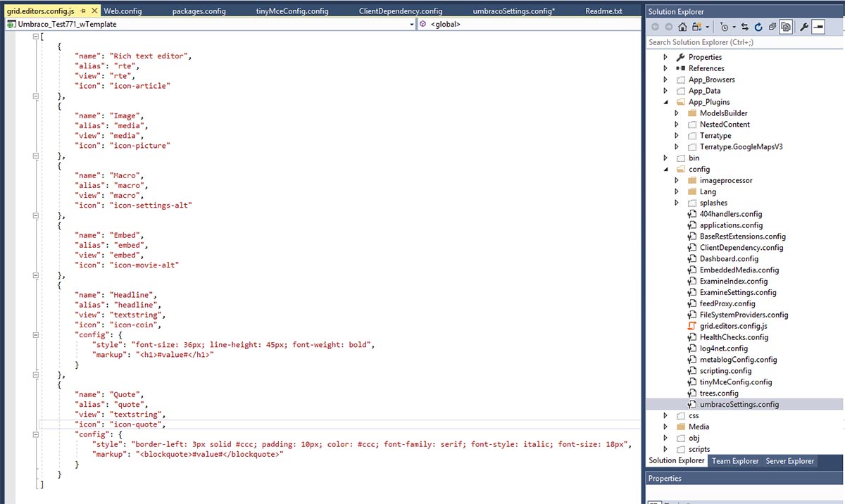Switch to the Web.config tab
The width and height of the screenshot is (845, 504).
click(123, 11)
